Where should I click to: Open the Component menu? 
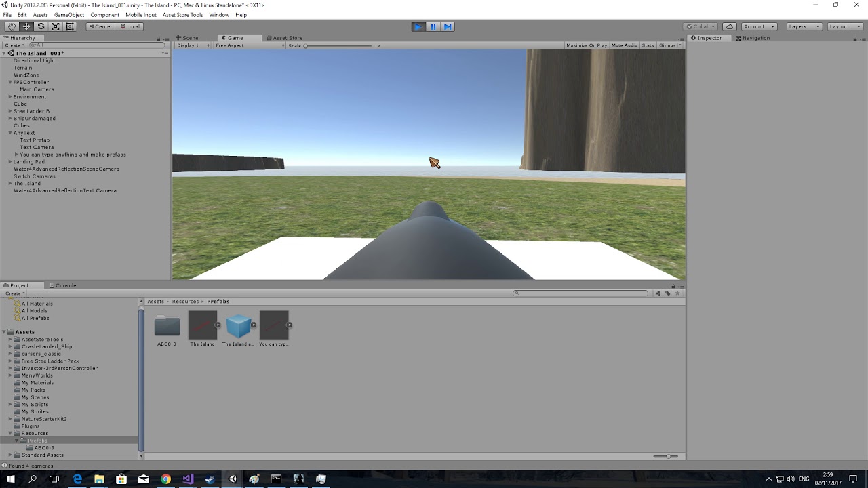(105, 14)
